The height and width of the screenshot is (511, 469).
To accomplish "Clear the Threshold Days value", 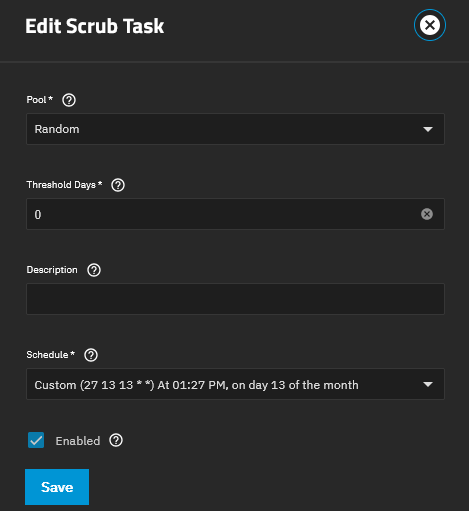I will pyautogui.click(x=427, y=214).
